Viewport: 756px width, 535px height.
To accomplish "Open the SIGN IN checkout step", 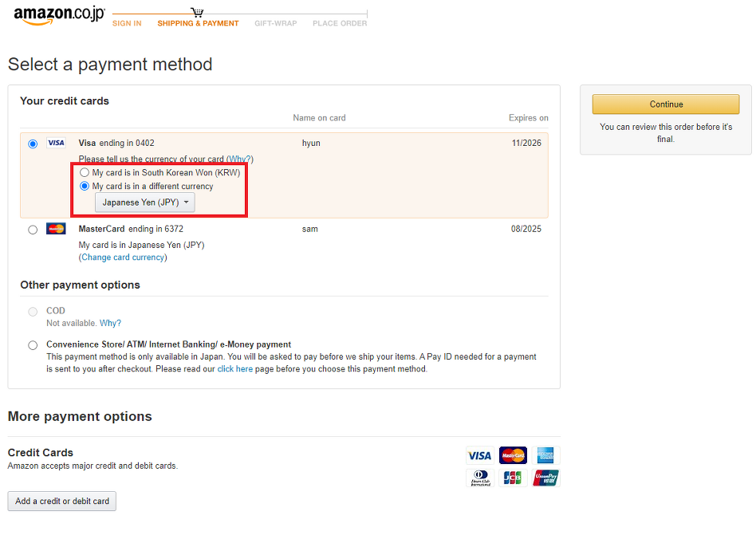I will point(127,23).
